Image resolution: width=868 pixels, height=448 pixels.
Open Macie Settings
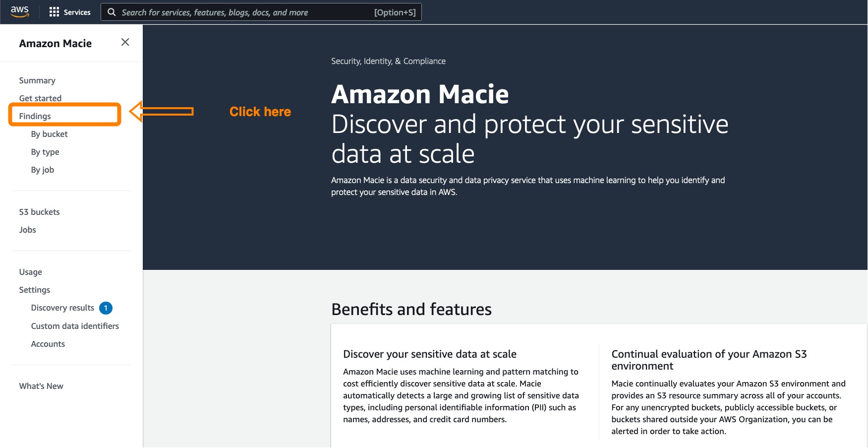coord(34,290)
